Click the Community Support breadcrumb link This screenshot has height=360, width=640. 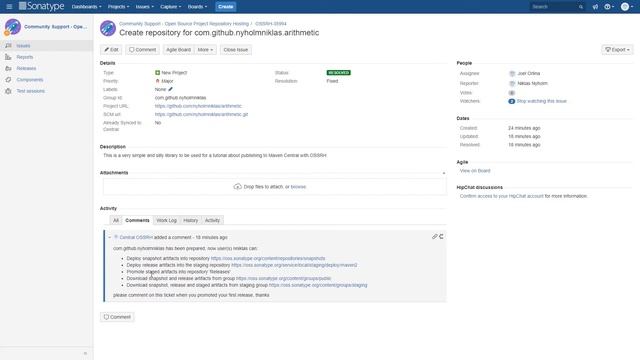(184, 24)
